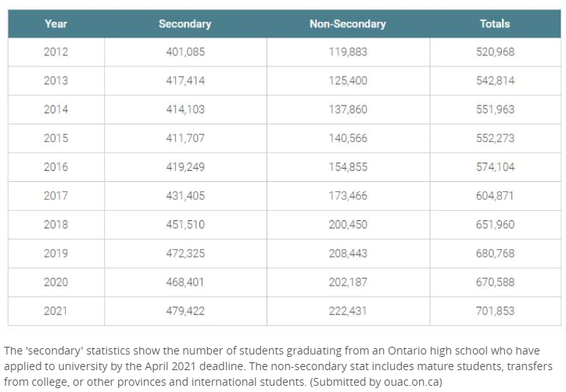Select the 651,960 totals value
The height and width of the screenshot is (392, 566).
(x=495, y=225)
